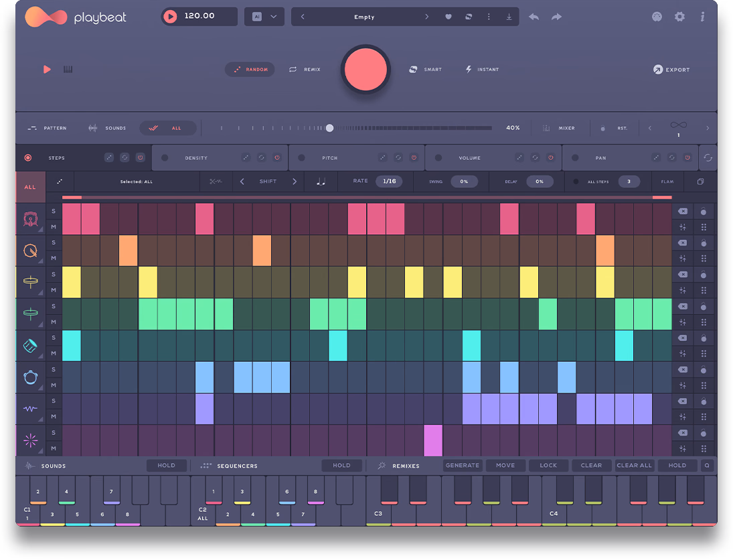Screen dimensions: 733x560
Task: Mute the snare track with M
Action: tap(54, 258)
